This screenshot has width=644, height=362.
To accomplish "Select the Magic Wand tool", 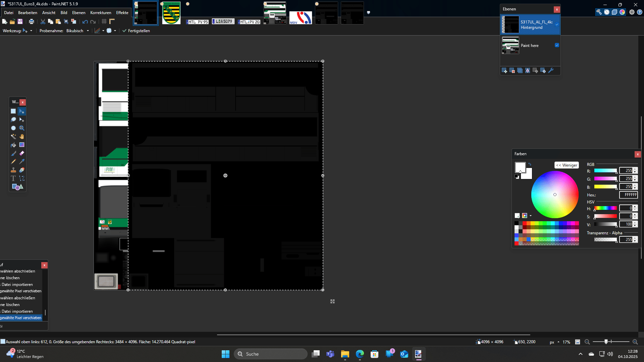I will pyautogui.click(x=13, y=136).
